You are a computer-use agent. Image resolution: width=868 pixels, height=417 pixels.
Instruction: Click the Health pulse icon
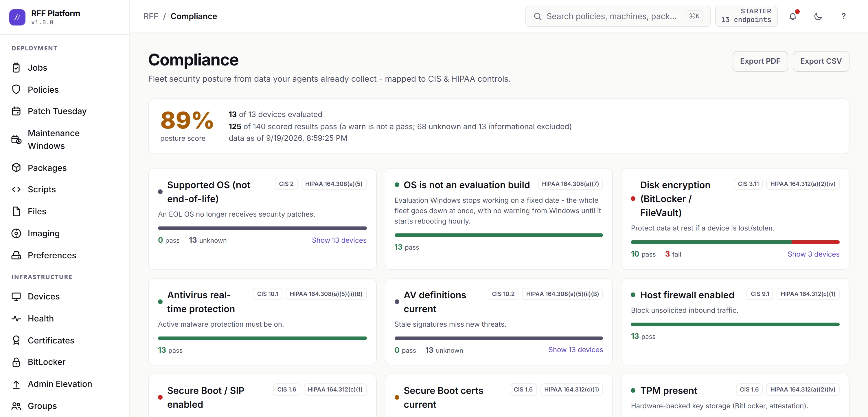[16, 319]
